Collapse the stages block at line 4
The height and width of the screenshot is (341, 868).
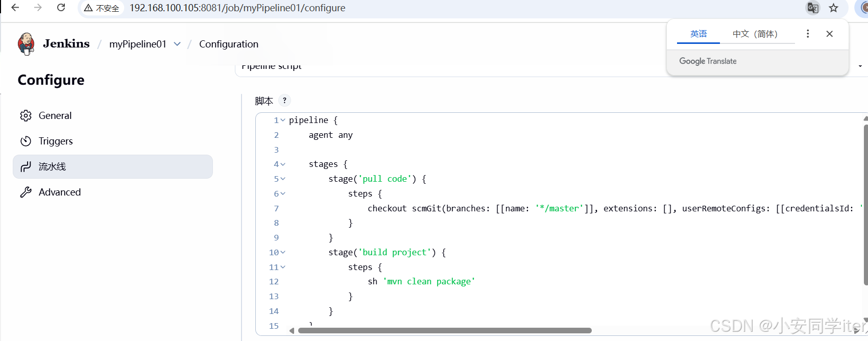click(x=283, y=164)
